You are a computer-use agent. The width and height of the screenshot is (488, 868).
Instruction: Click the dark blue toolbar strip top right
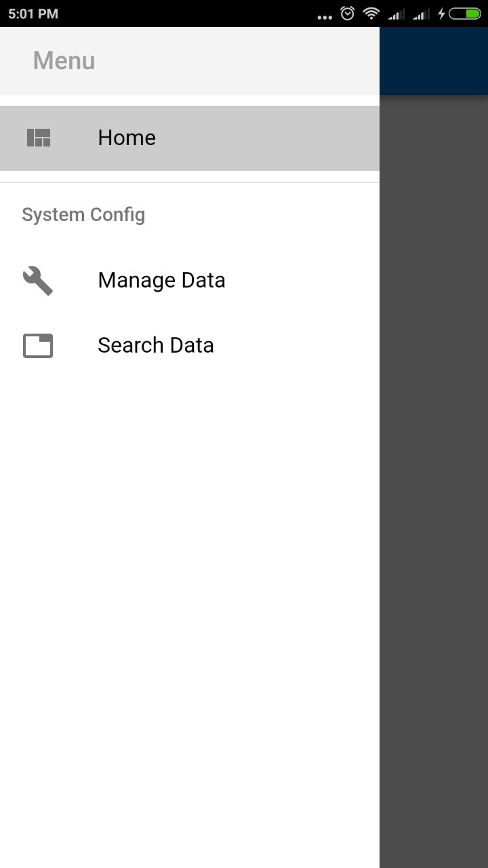point(434,60)
